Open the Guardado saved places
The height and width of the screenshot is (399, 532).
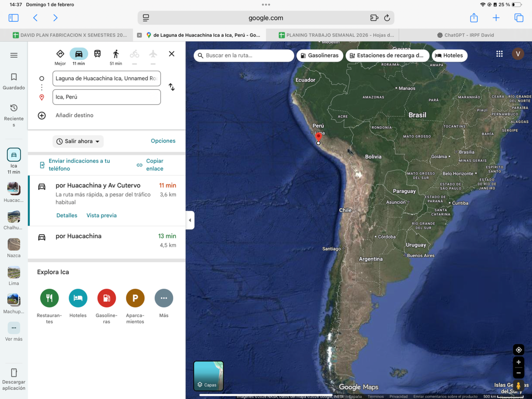pos(14,81)
